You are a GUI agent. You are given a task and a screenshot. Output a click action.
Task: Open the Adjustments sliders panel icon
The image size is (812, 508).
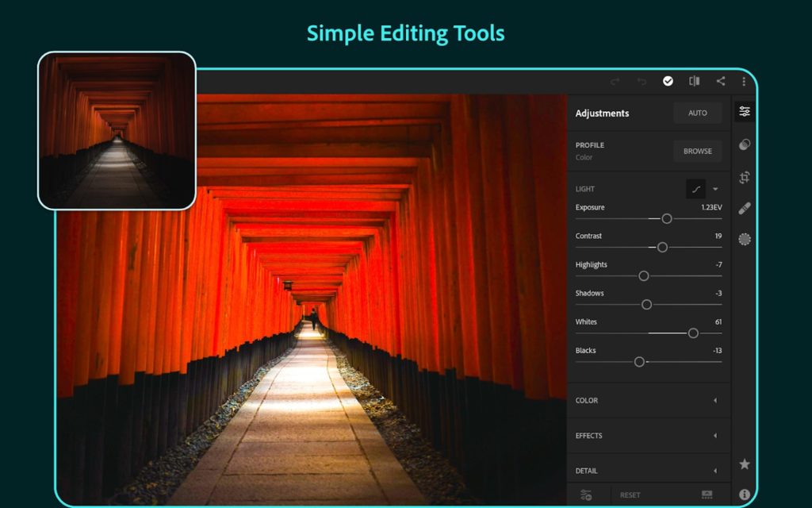pyautogui.click(x=744, y=112)
